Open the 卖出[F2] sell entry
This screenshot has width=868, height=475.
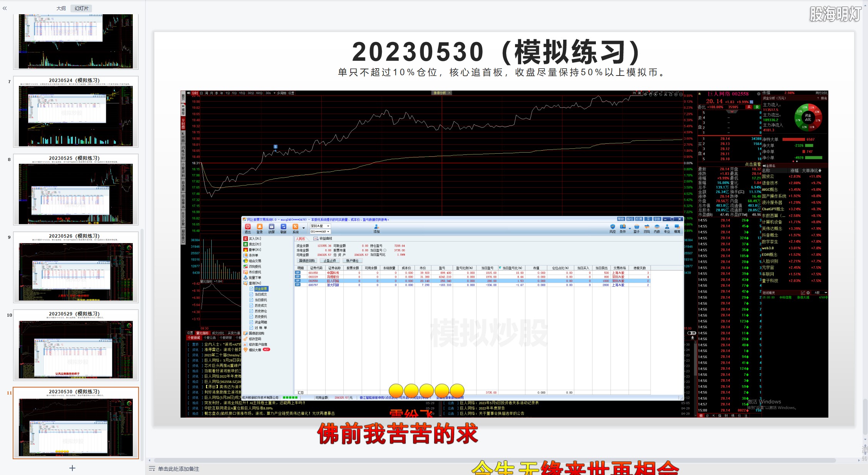click(253, 244)
